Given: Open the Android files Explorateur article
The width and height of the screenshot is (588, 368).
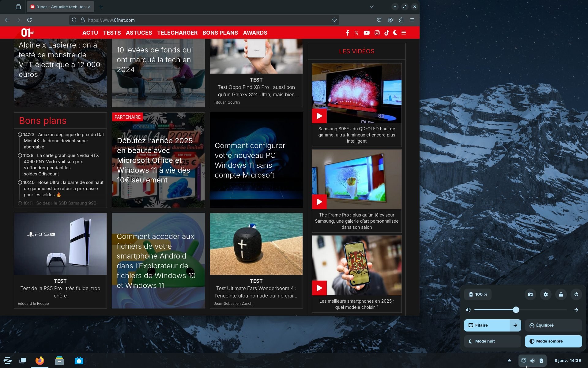Looking at the screenshot, I should [156, 261].
